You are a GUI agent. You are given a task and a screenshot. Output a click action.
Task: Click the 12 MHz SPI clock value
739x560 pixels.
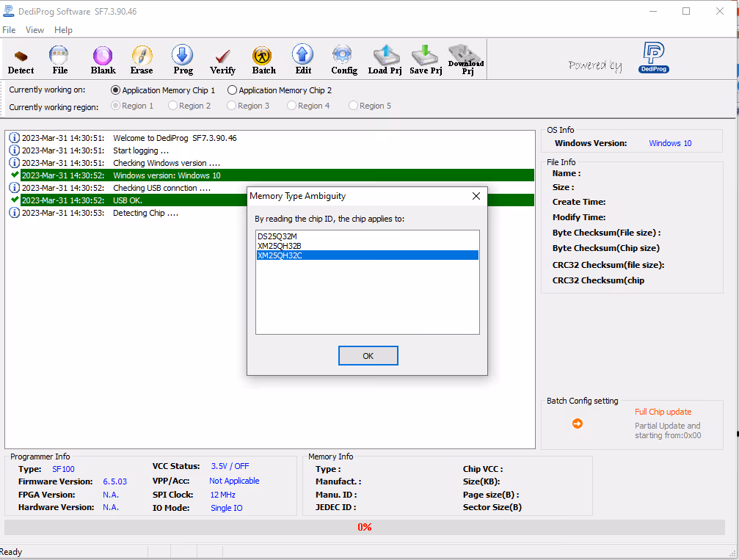coord(222,495)
